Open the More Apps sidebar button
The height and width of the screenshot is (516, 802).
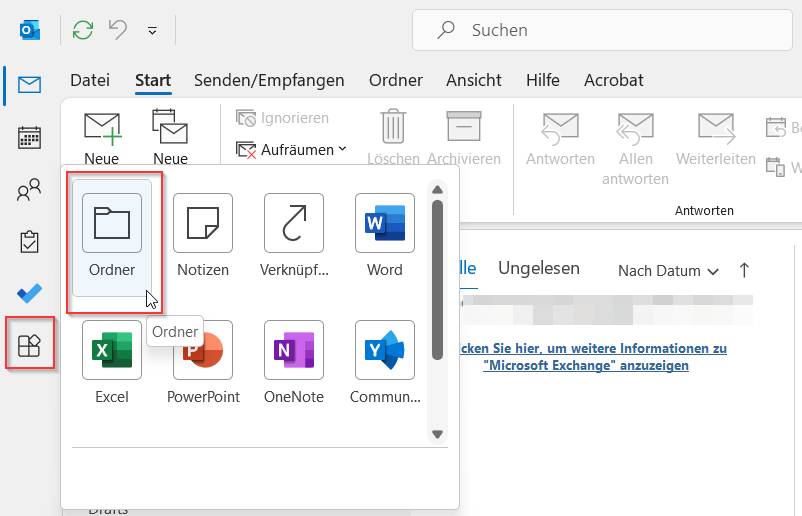click(x=29, y=346)
